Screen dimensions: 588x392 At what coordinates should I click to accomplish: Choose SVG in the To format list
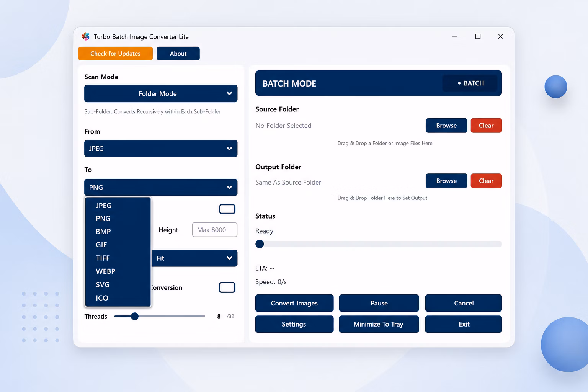(x=118, y=285)
